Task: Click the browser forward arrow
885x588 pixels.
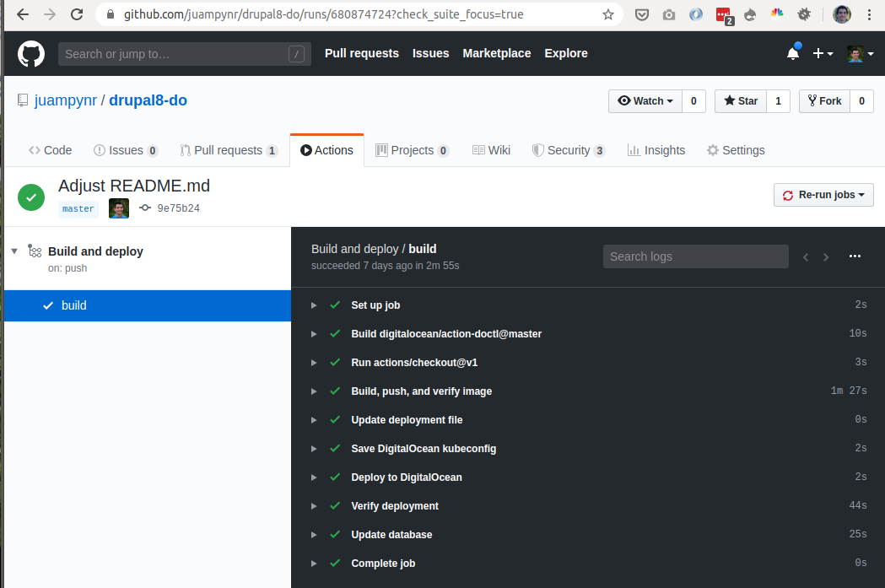Action: [x=50, y=14]
